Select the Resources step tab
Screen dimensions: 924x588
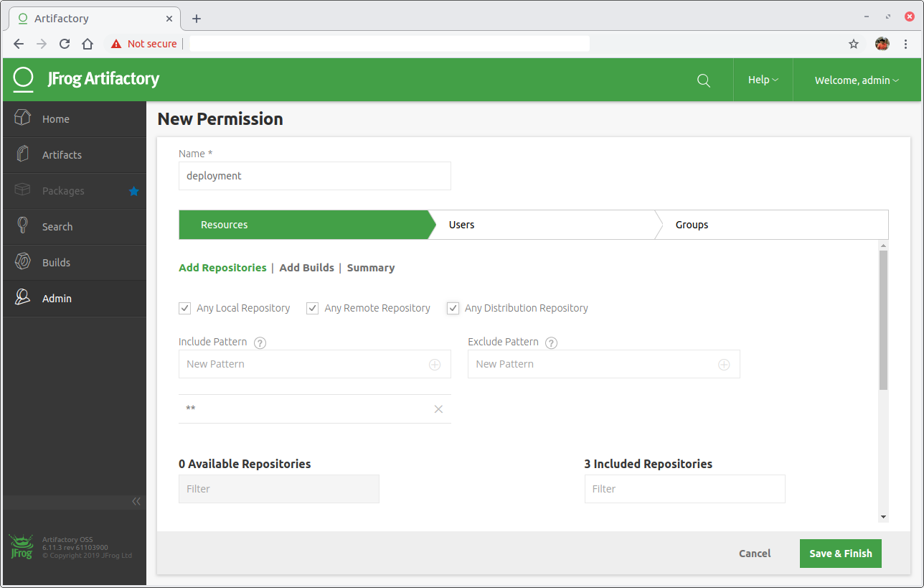303,225
